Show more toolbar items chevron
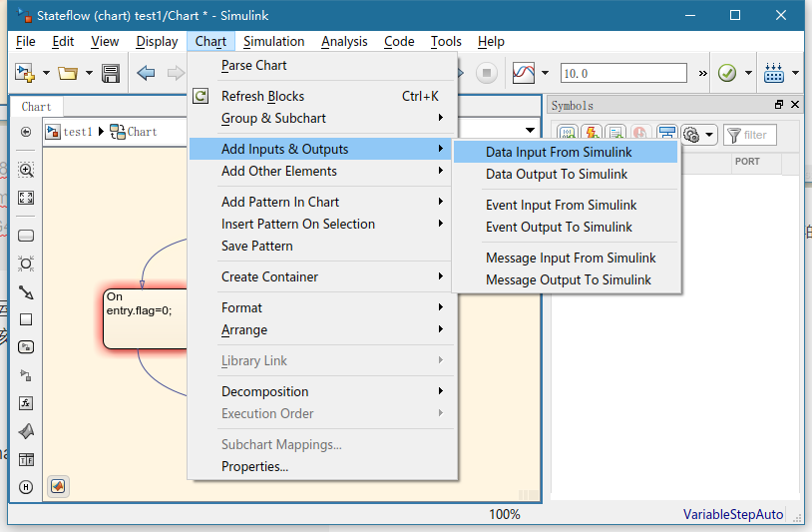This screenshot has height=532, width=812. point(702,74)
